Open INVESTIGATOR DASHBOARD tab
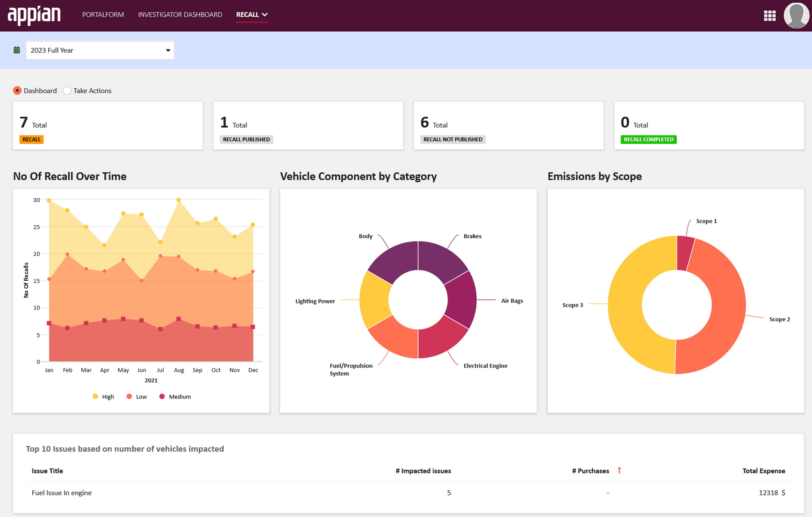 [180, 15]
